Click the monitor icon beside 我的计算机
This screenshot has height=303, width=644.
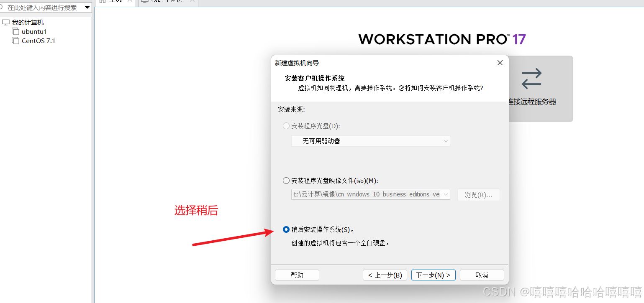(x=5, y=23)
